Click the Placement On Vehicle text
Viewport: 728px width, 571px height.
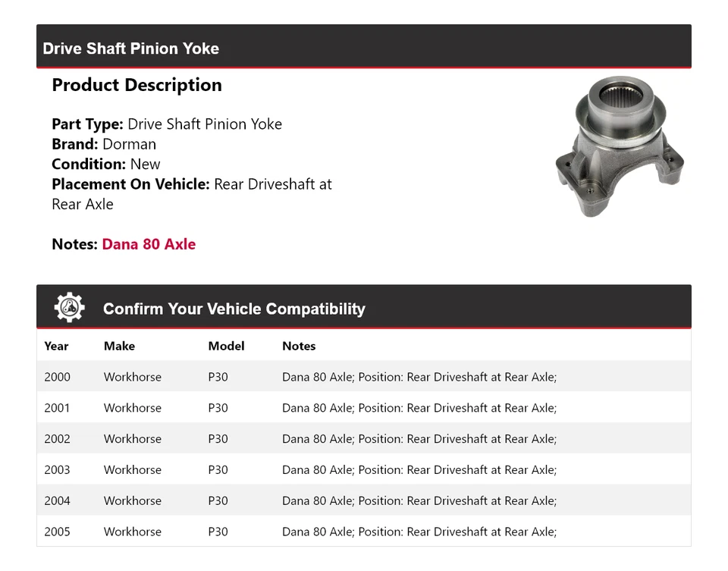[192, 194]
